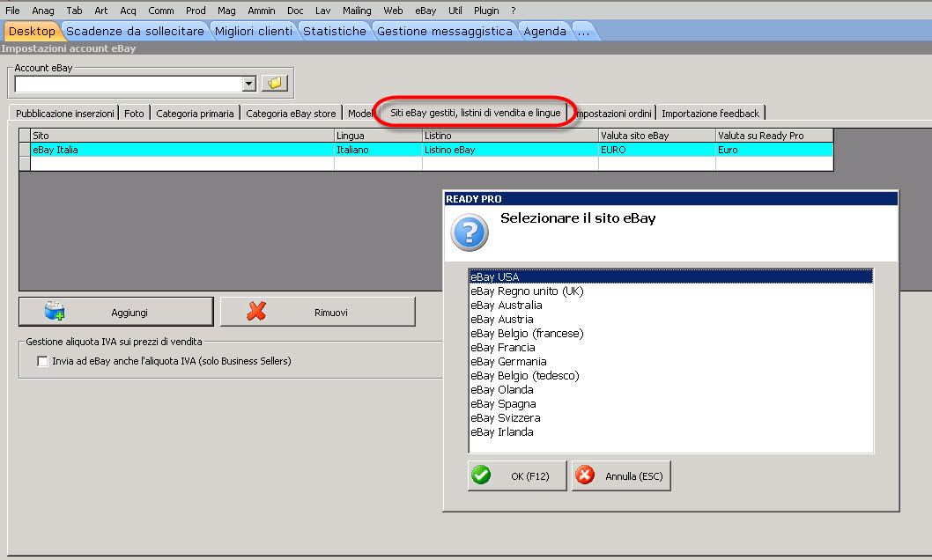Open the Lav menu
The width and height of the screenshot is (932, 560).
click(322, 11)
